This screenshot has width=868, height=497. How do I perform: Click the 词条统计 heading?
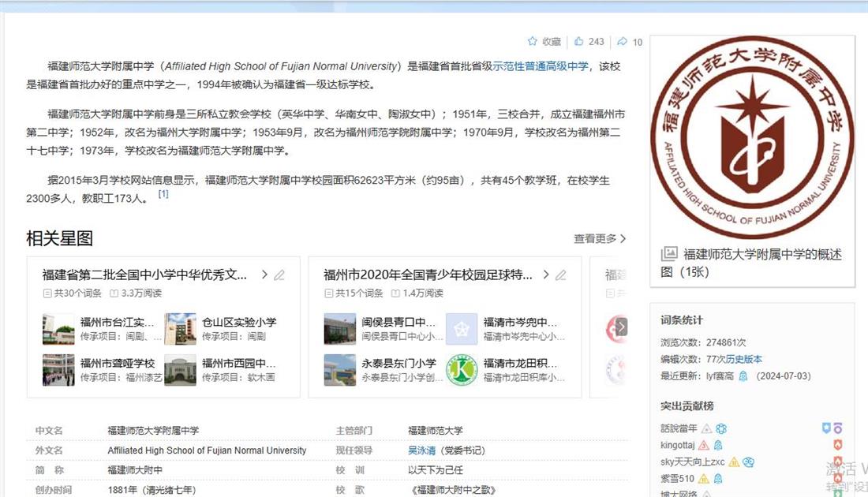682,320
